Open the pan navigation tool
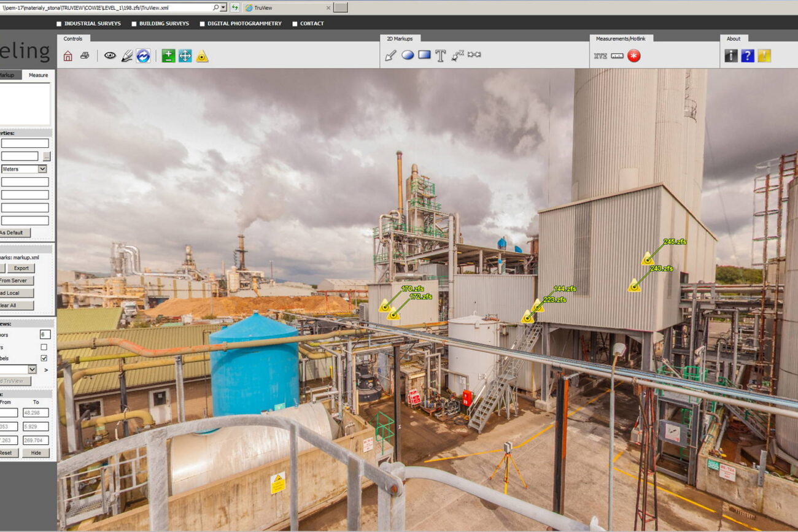 point(186,55)
